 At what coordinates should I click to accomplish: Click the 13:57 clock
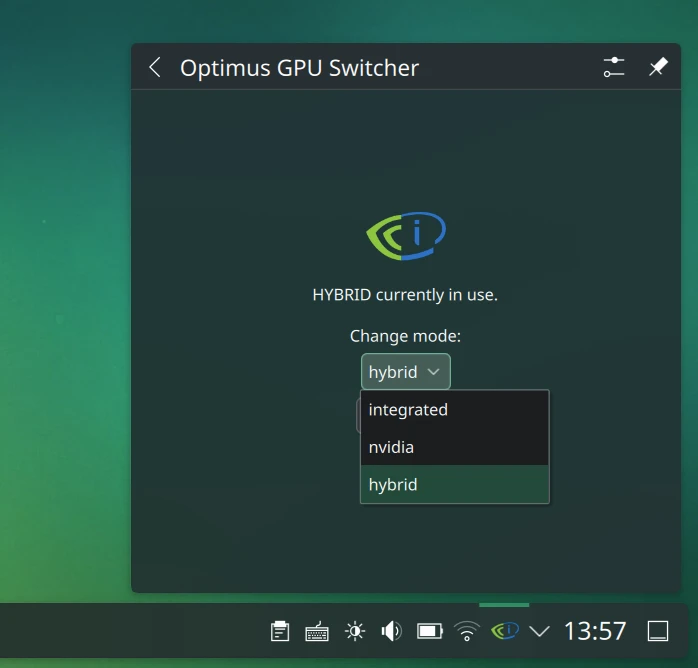[x=595, y=631]
